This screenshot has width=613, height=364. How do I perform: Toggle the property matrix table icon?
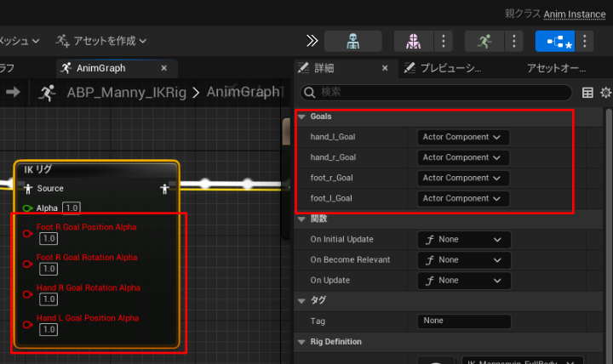[x=587, y=93]
